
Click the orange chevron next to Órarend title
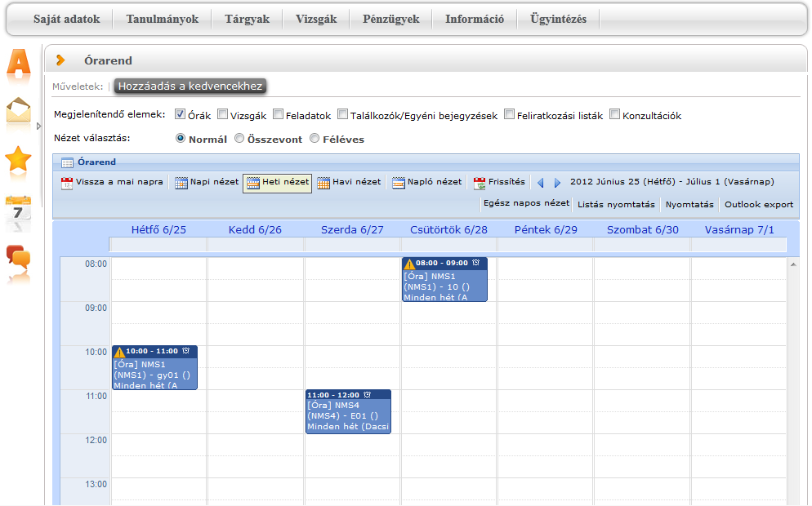[x=60, y=60]
